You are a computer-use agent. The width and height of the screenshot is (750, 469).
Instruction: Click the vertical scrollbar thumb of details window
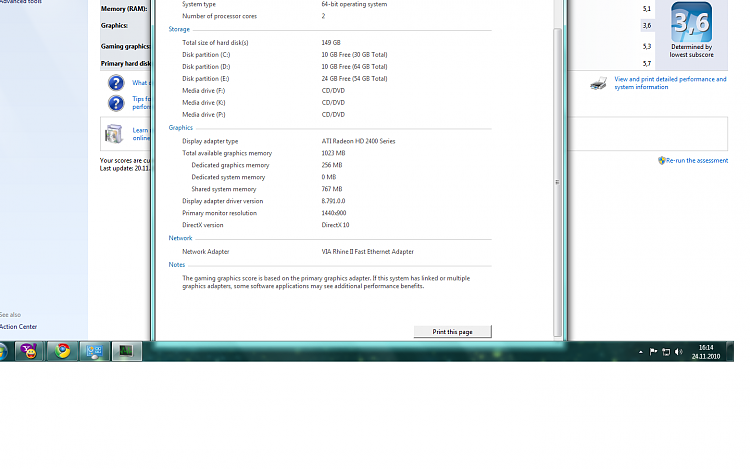(557, 182)
